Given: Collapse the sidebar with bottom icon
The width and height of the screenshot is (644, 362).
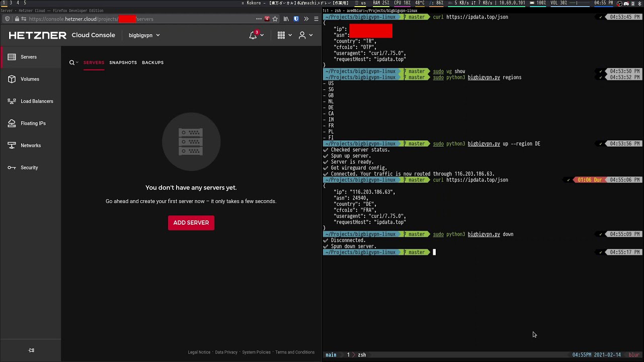Looking at the screenshot, I should point(31,350).
